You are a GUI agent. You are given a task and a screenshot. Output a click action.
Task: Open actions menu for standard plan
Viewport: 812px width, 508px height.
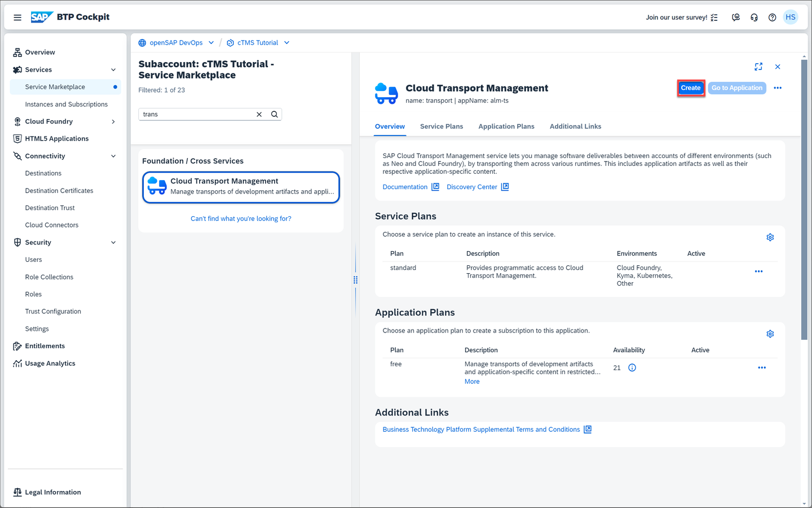click(x=759, y=271)
